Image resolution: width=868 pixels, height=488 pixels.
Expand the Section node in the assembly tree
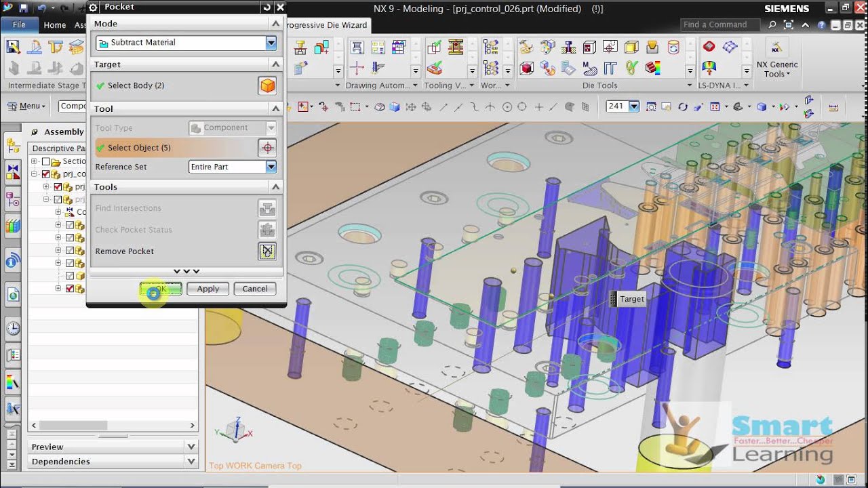pos(34,161)
